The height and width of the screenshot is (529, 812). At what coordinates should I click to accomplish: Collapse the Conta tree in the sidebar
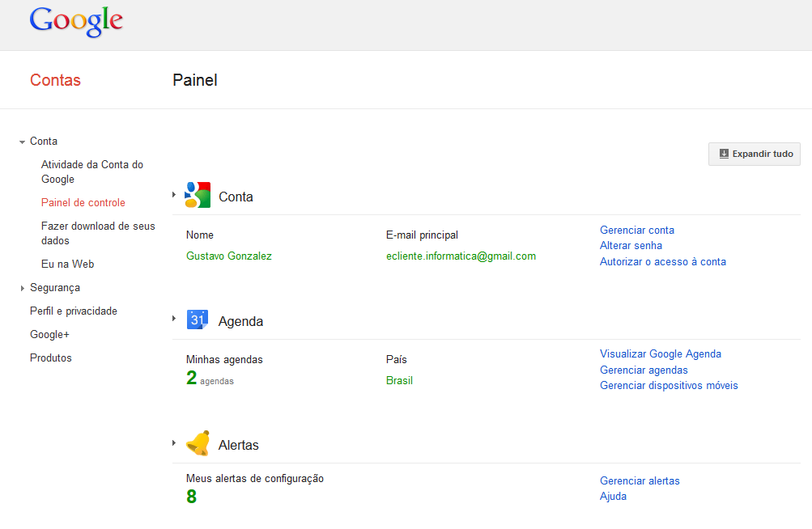(23, 142)
